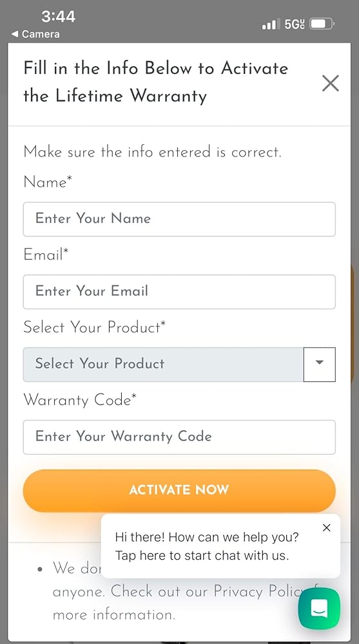Focus the Enter Your Name field

179,219
